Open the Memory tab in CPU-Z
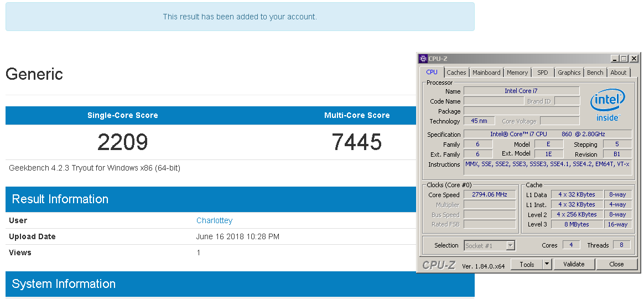The width and height of the screenshot is (644, 299). [517, 73]
